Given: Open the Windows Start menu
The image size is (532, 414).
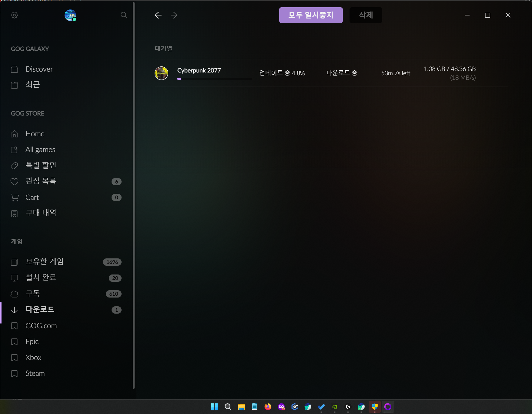Looking at the screenshot, I should click(214, 407).
